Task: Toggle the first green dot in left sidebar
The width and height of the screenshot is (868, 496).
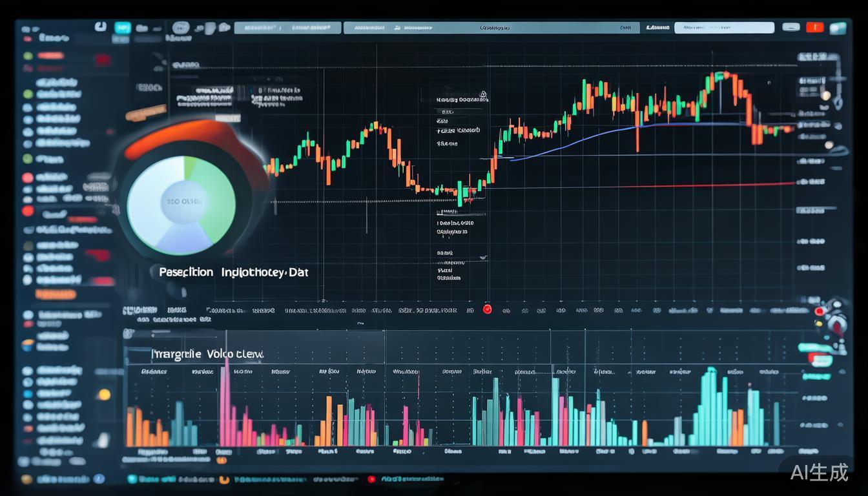Action: pyautogui.click(x=28, y=56)
